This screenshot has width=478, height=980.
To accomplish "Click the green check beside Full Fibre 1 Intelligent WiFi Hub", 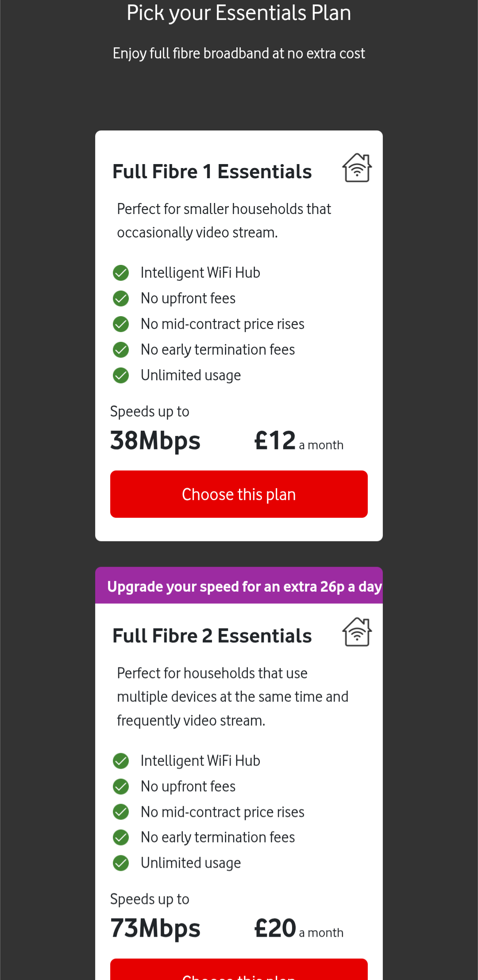I will coord(121,273).
